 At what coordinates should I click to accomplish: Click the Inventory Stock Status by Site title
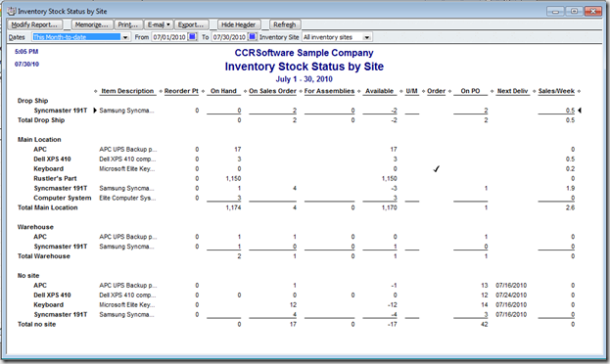pyautogui.click(x=305, y=67)
